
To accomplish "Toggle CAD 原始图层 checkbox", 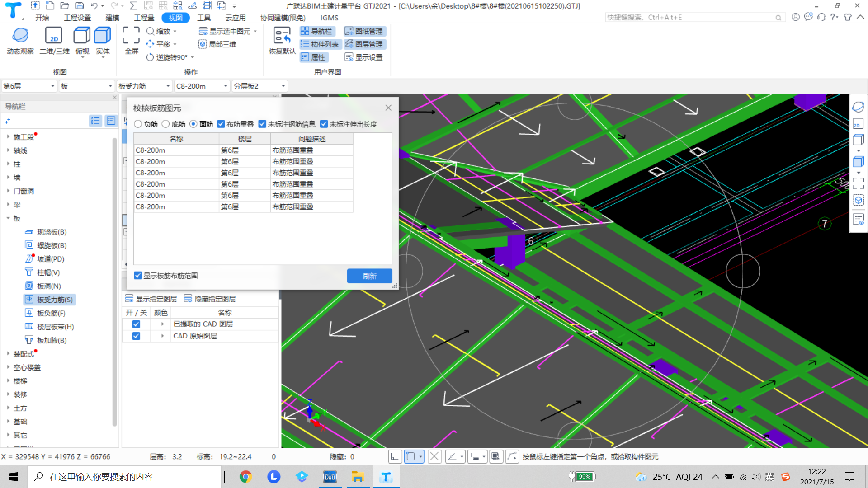I will pyautogui.click(x=136, y=336).
